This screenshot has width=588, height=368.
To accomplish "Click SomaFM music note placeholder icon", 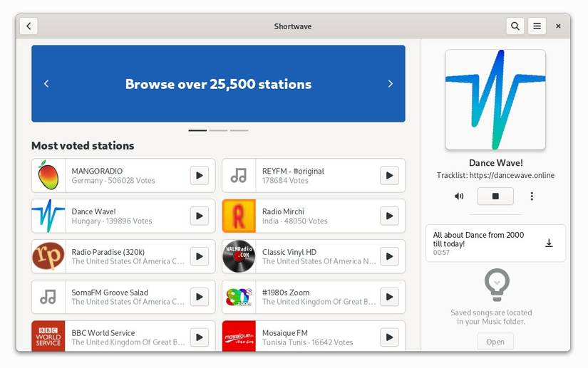I will pyautogui.click(x=48, y=297).
